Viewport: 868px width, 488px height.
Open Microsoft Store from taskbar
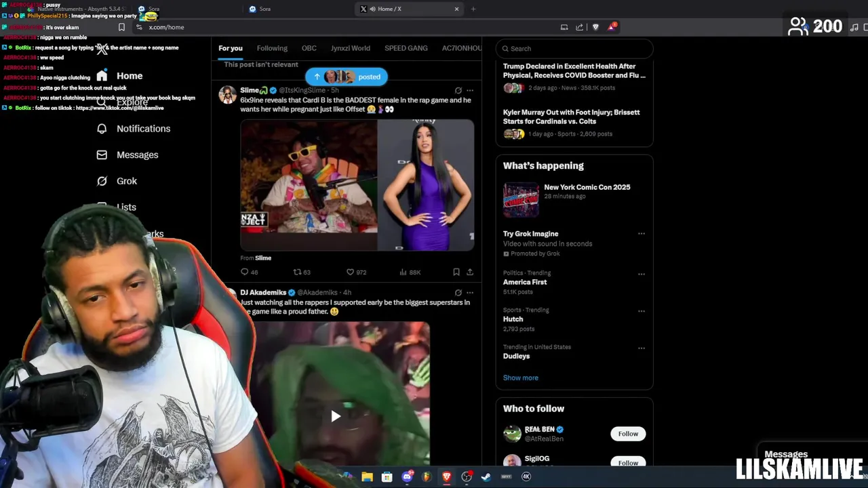click(x=387, y=476)
